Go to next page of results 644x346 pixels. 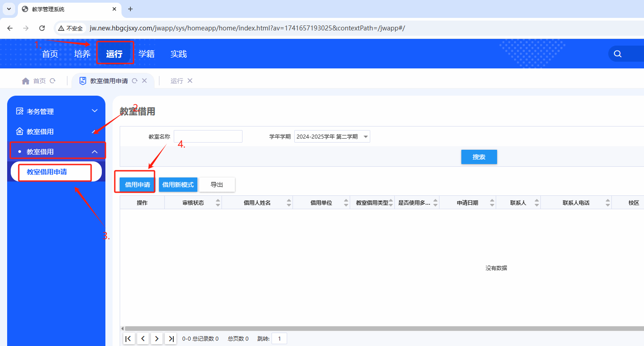157,338
